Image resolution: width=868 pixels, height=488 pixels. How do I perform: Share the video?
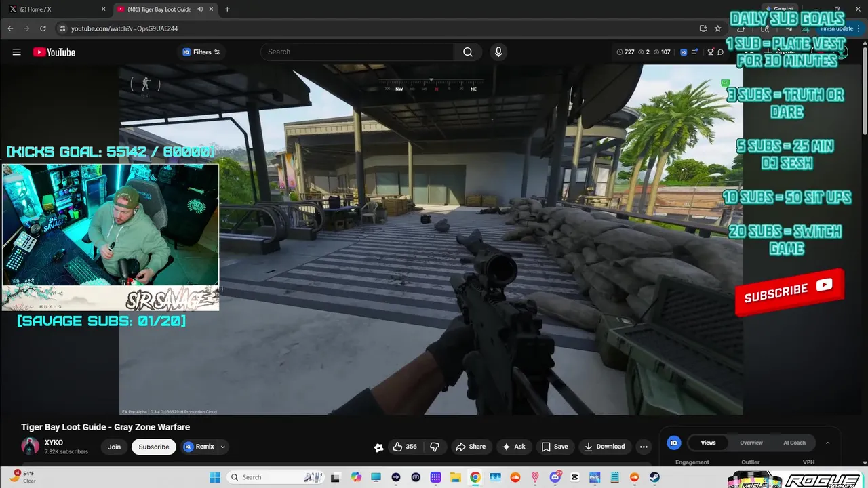[x=471, y=447]
